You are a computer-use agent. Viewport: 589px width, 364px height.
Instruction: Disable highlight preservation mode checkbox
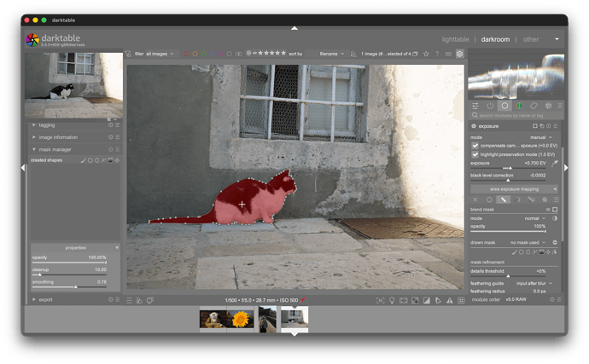click(475, 153)
